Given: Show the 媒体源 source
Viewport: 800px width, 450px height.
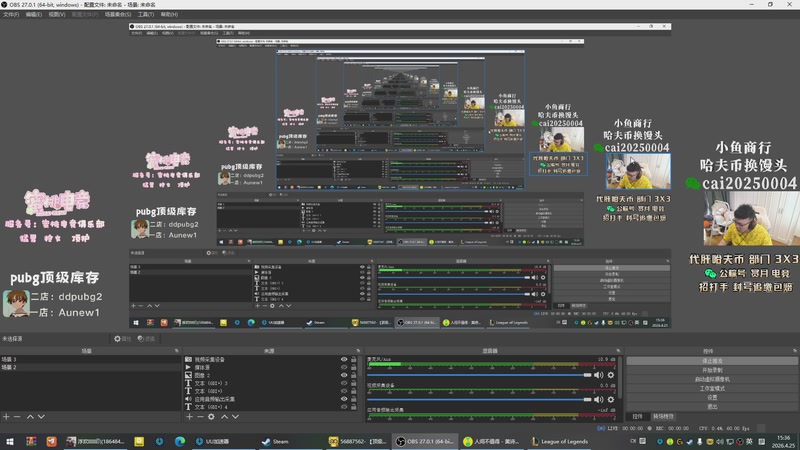Looking at the screenshot, I should 344,367.
